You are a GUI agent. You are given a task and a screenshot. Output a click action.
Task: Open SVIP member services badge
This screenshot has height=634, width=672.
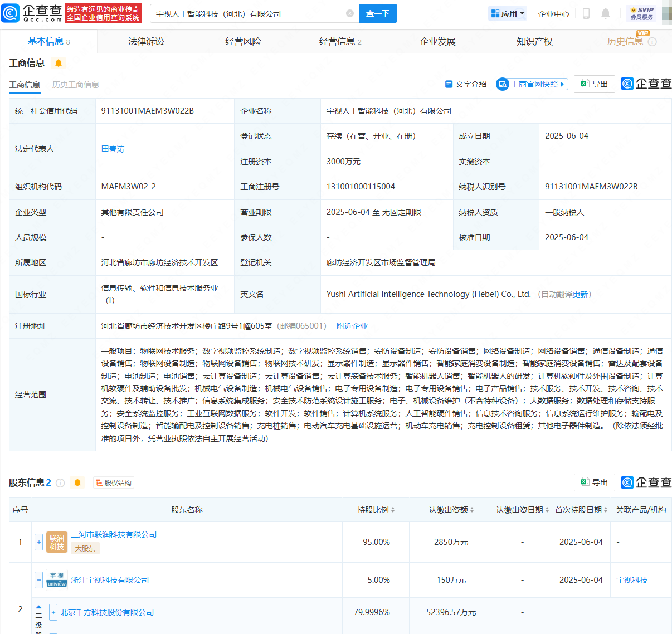click(642, 13)
